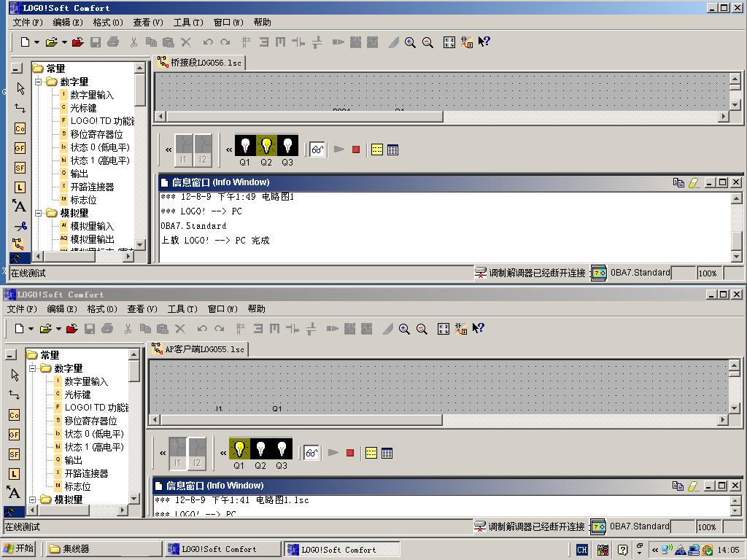Click output Q1 lit bulb in bottom window
This screenshot has width=747, height=560.
click(x=239, y=448)
